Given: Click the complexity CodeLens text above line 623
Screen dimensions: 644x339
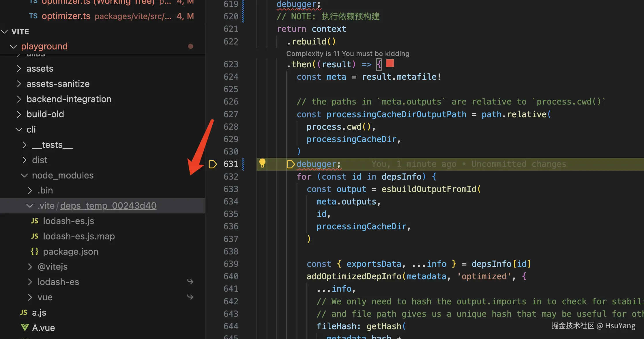Looking at the screenshot, I should pos(347,53).
